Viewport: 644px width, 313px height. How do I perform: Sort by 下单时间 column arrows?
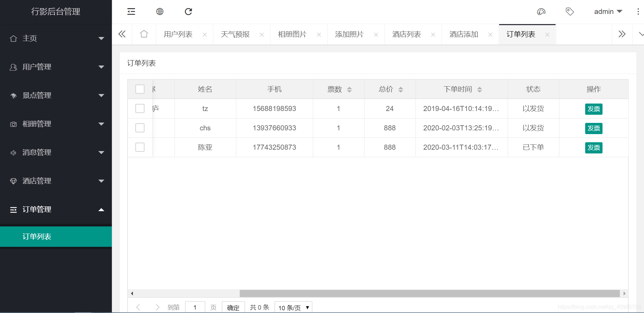click(x=479, y=89)
